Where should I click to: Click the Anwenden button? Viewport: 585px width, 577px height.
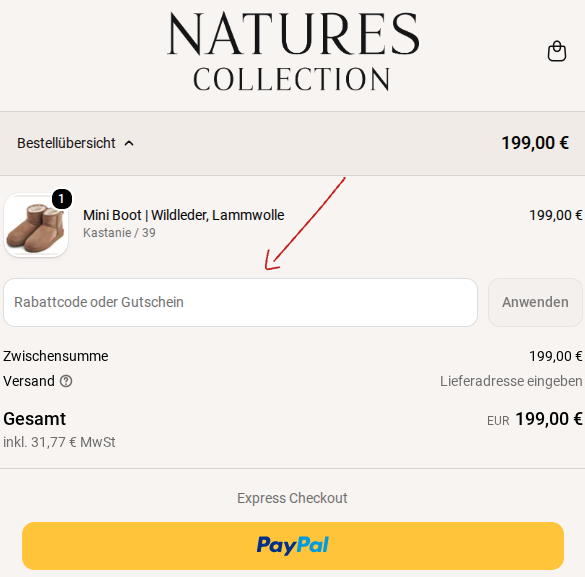tap(535, 302)
